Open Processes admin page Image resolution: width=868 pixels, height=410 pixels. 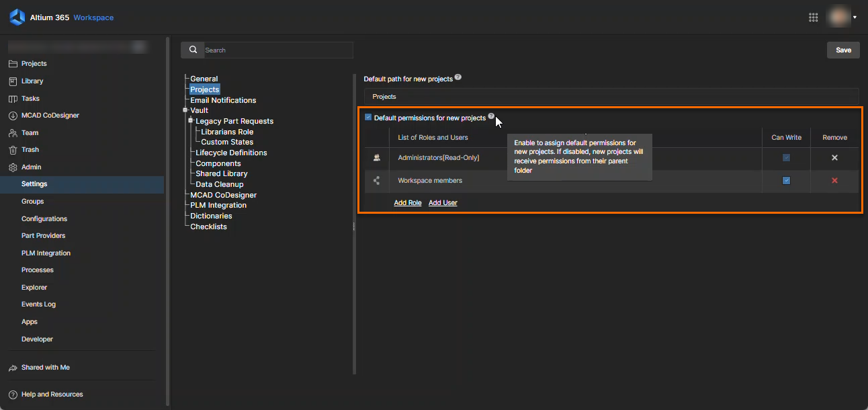37,270
